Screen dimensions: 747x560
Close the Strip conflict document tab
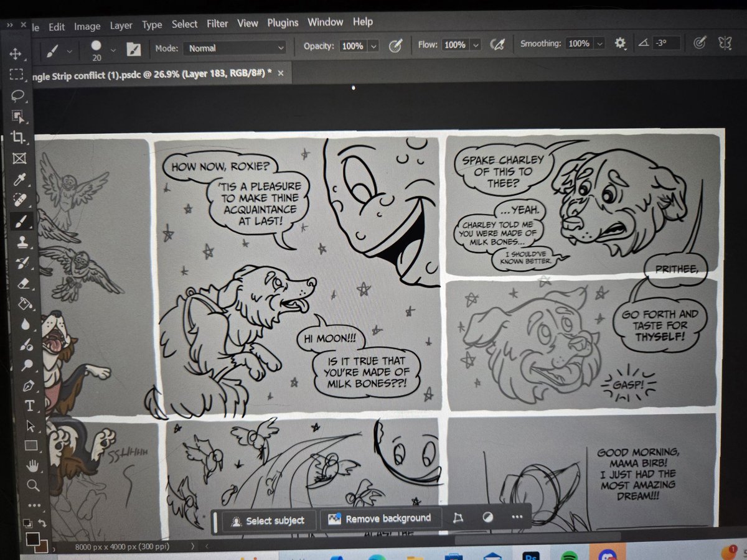coord(280,73)
